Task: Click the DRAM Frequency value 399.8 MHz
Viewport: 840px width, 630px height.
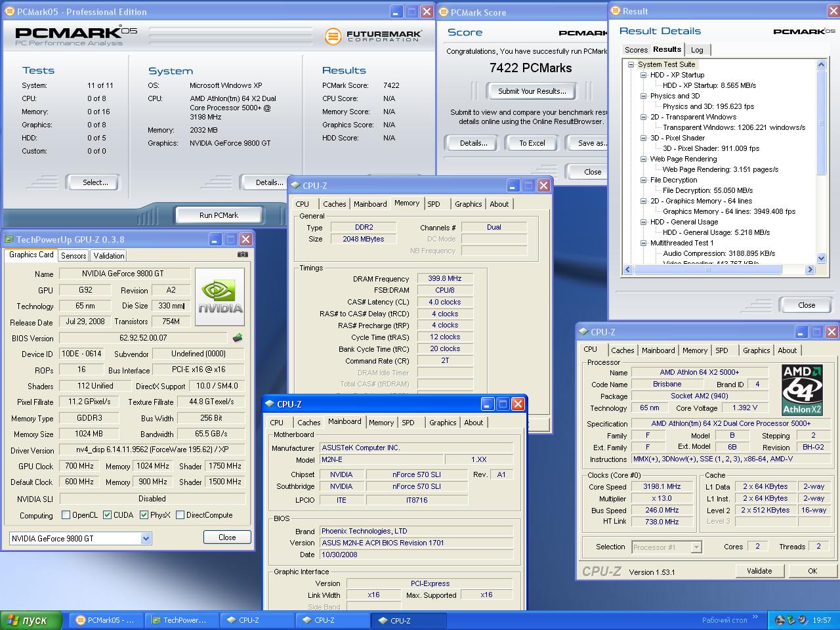Action: (445, 278)
